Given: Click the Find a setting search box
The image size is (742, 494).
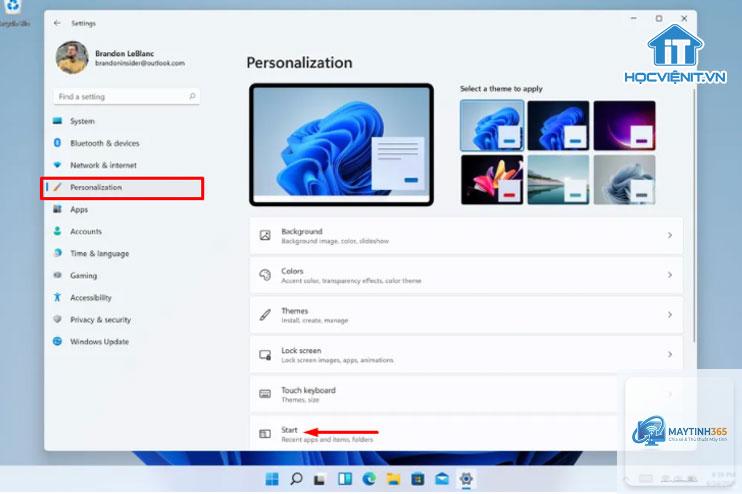Looking at the screenshot, I should (x=126, y=97).
